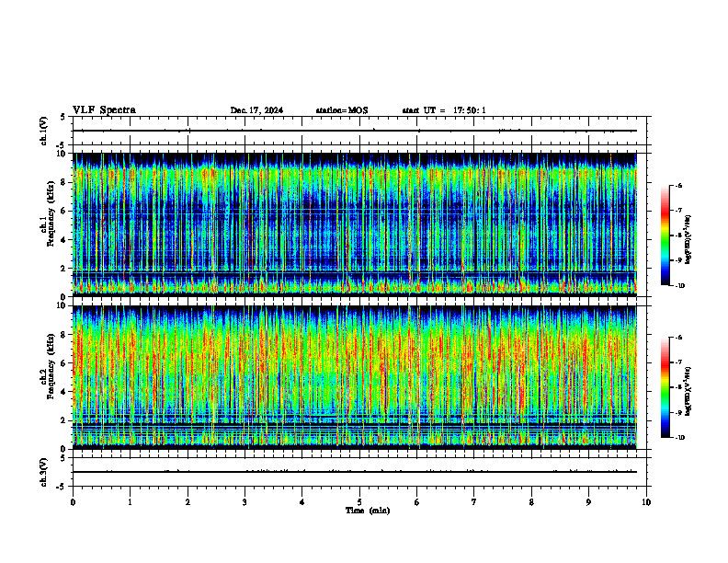Click time axis tick label "7"

point(474,502)
